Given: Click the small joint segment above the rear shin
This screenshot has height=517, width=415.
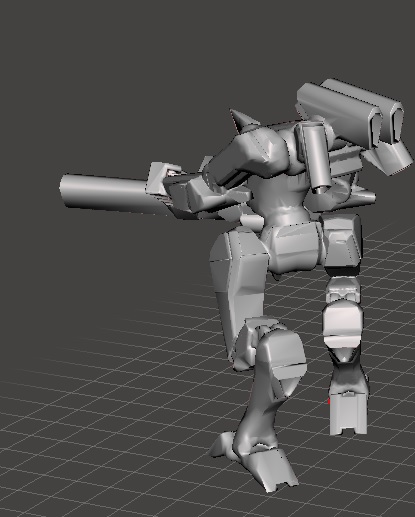Looking at the screenshot, I should 343,289.
